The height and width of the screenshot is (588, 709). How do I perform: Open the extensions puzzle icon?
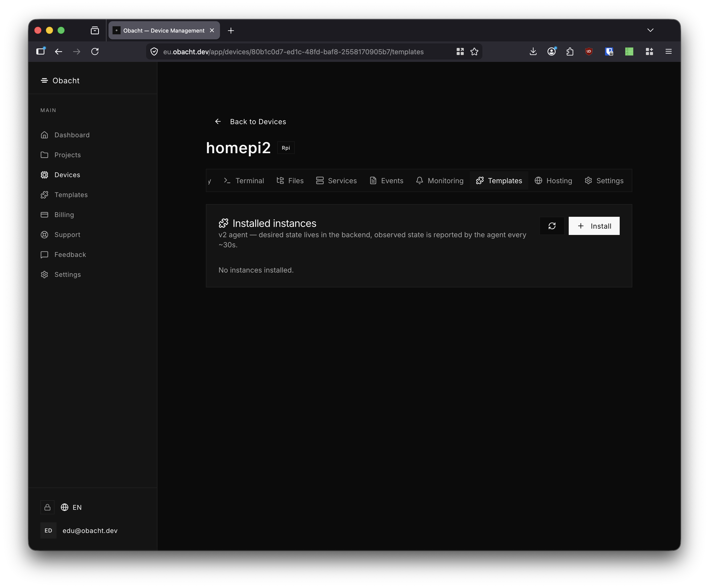pos(570,51)
